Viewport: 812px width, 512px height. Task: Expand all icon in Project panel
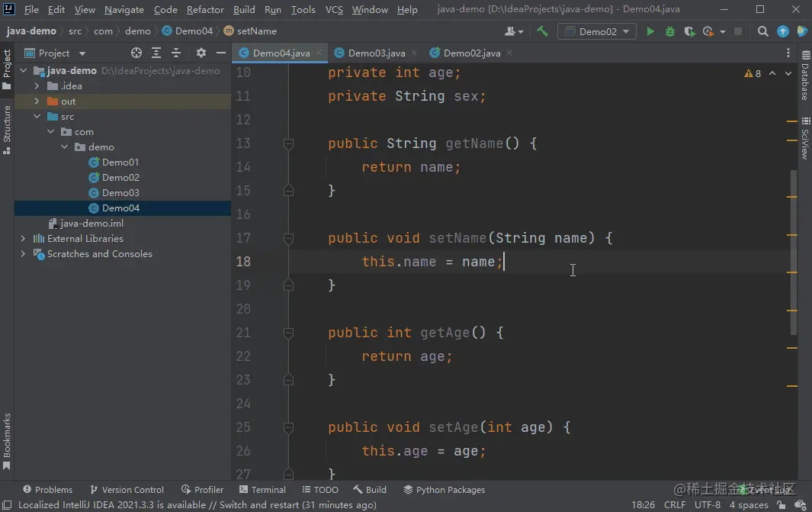click(156, 53)
